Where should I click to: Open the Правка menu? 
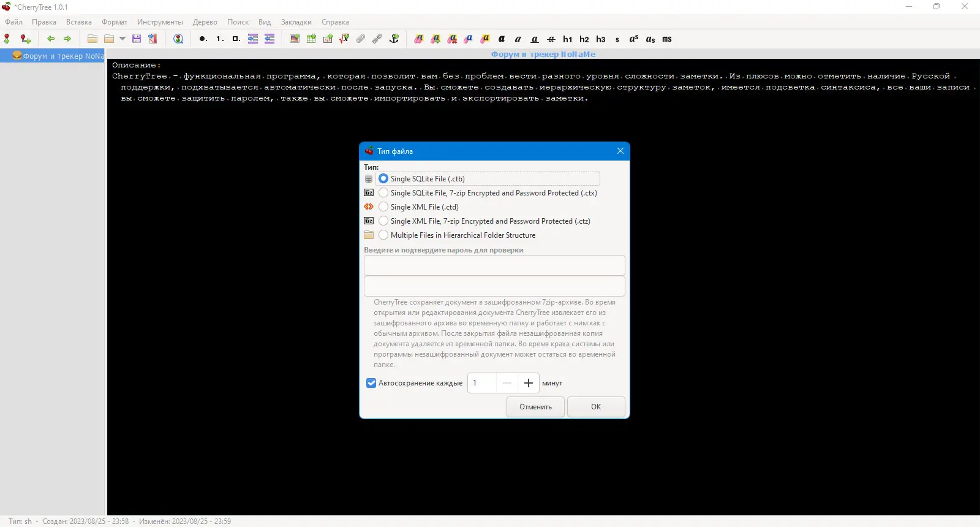[x=44, y=22]
